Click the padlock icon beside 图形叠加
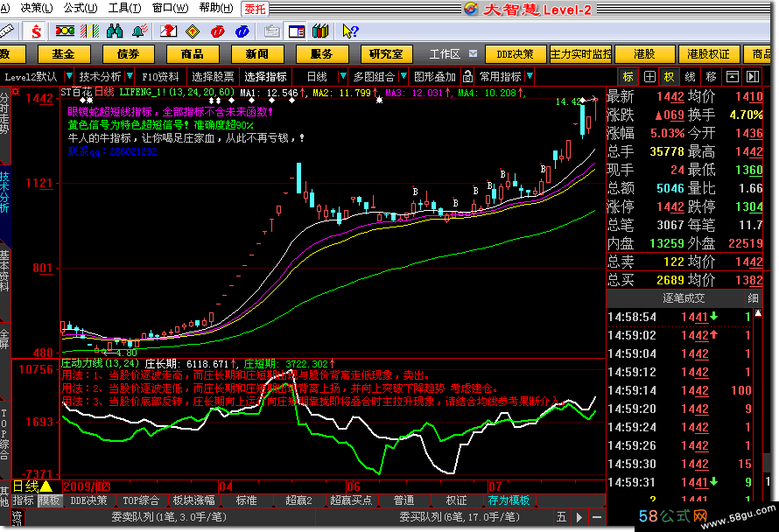The image size is (779, 532). pyautogui.click(x=467, y=76)
